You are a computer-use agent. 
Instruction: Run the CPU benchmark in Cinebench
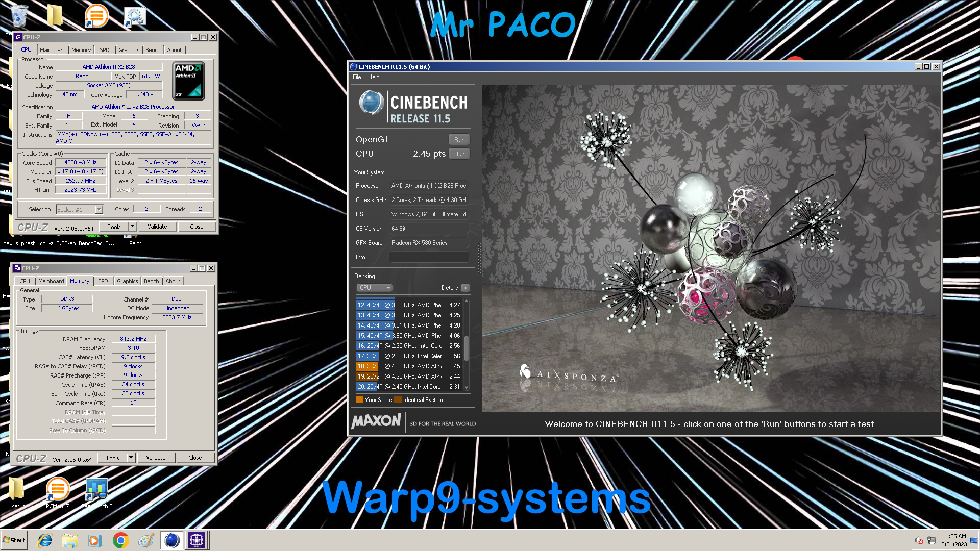tap(459, 154)
